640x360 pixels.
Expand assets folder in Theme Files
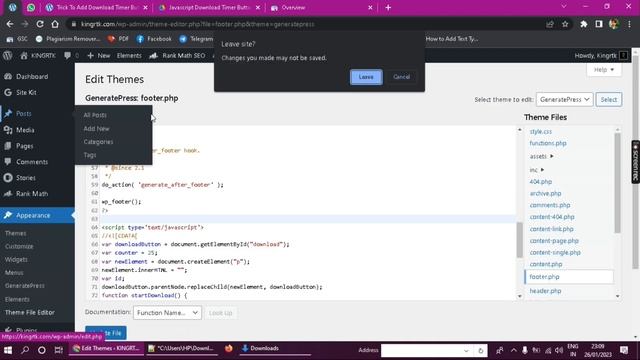click(x=542, y=156)
